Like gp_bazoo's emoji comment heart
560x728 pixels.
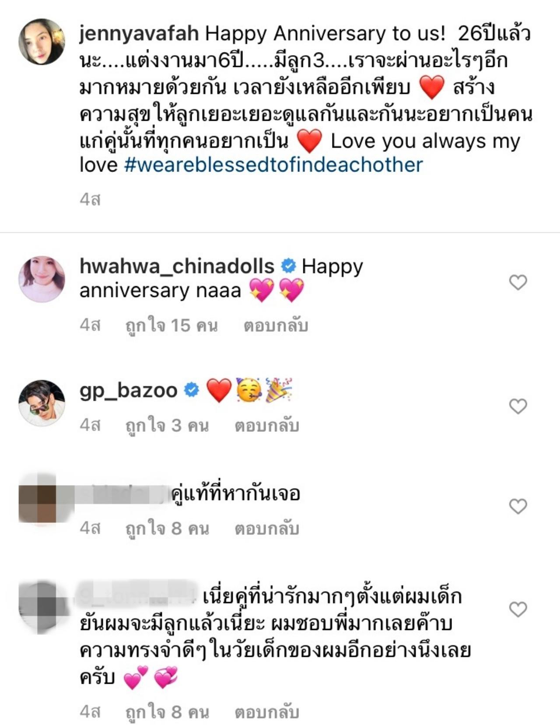tap(518, 406)
